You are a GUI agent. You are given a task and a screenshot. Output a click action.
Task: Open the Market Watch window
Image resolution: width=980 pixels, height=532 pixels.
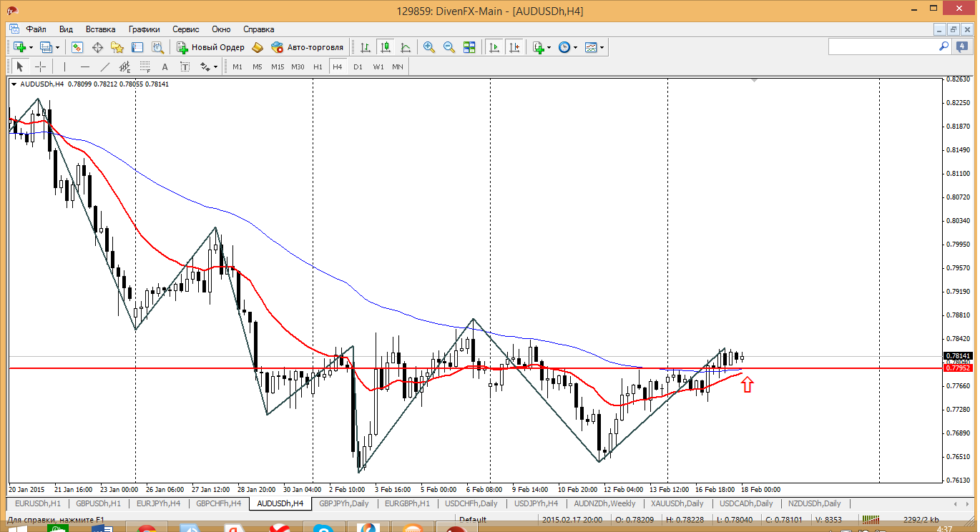(x=77, y=47)
